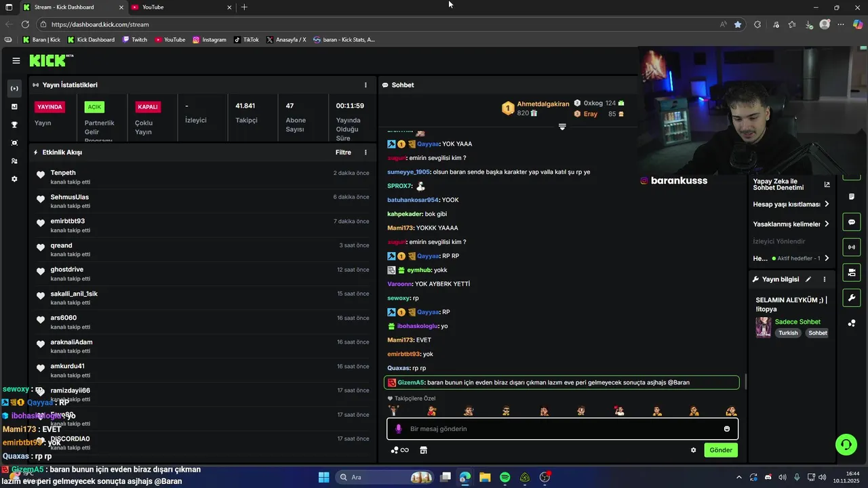868x488 pixels.
Task: Select the Stream - Kick Dashboard tab
Action: coord(73,7)
